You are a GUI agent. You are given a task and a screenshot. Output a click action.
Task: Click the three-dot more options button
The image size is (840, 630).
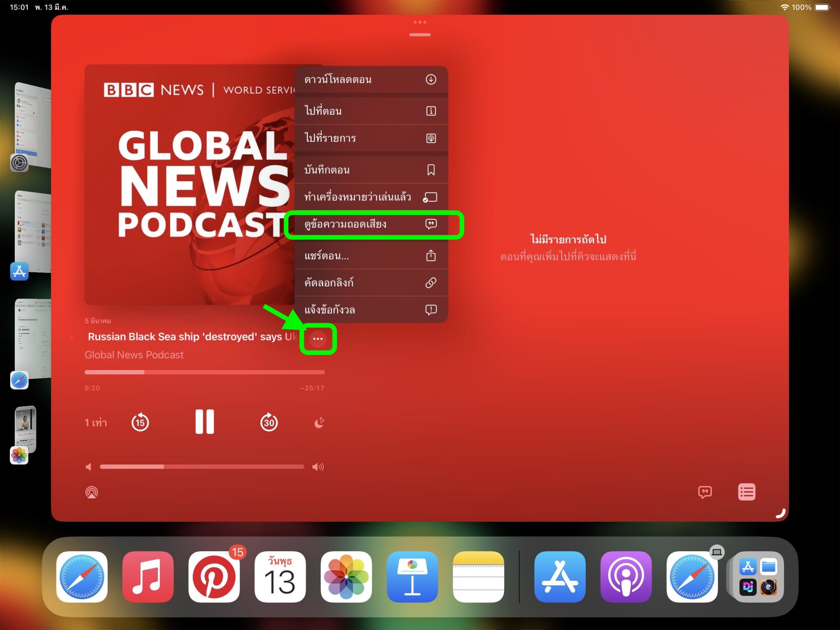[x=318, y=338]
